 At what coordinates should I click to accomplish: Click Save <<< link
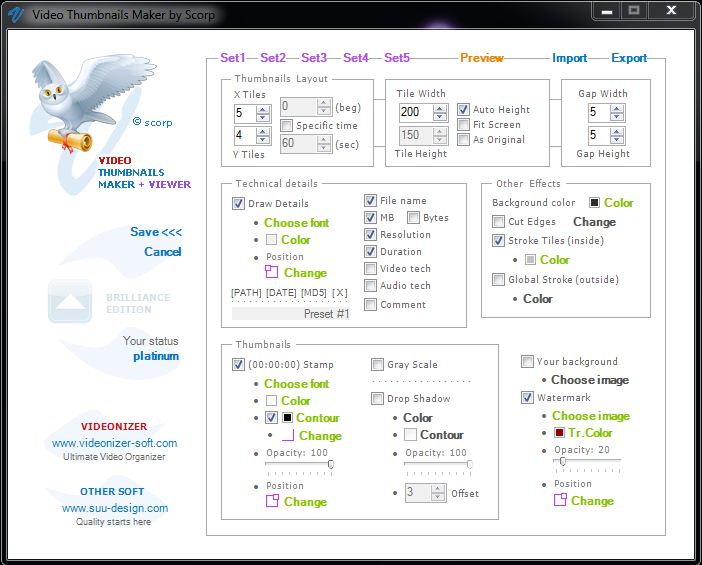point(156,232)
